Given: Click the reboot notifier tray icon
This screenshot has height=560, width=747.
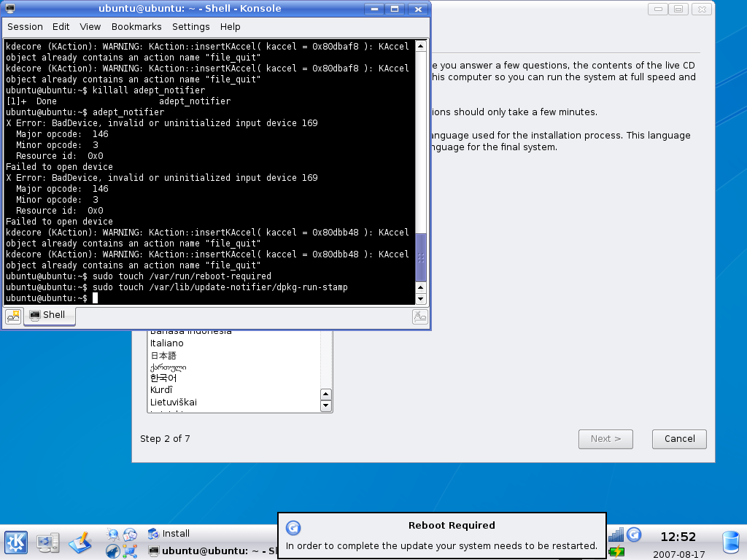Looking at the screenshot, I should tap(634, 534).
